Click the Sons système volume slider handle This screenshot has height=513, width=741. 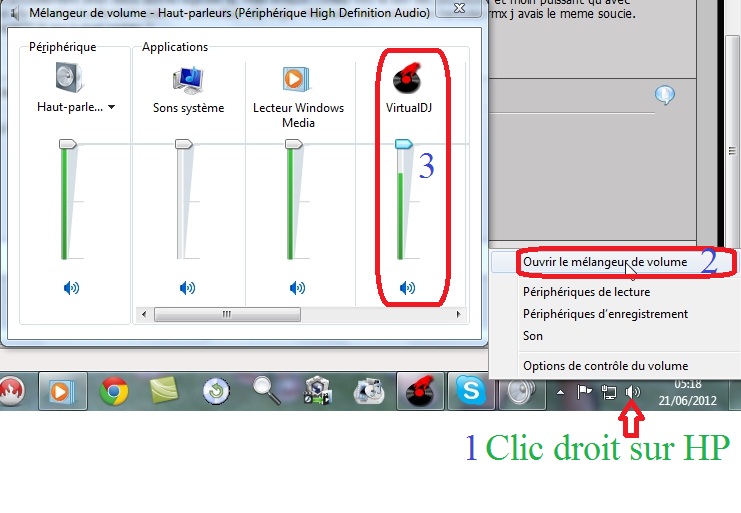coord(184,144)
